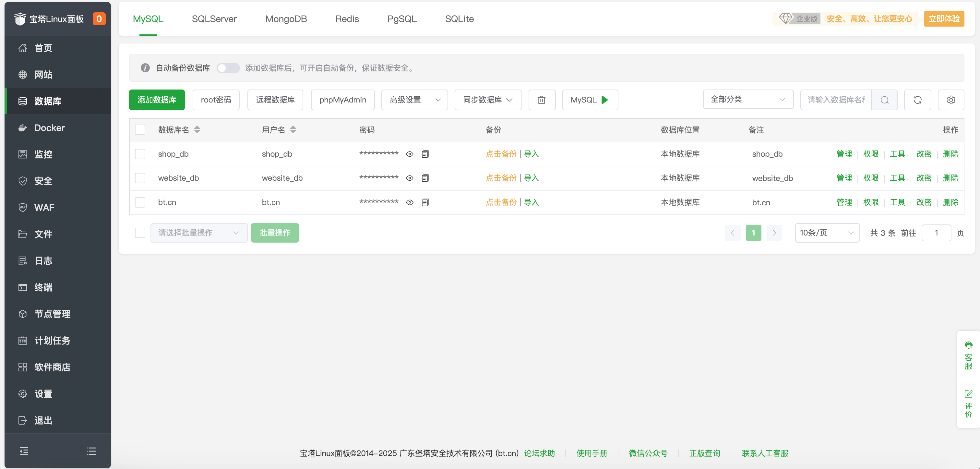Image resolution: width=980 pixels, height=469 pixels.
Task: Open table settings via the gear icon
Action: point(951,100)
